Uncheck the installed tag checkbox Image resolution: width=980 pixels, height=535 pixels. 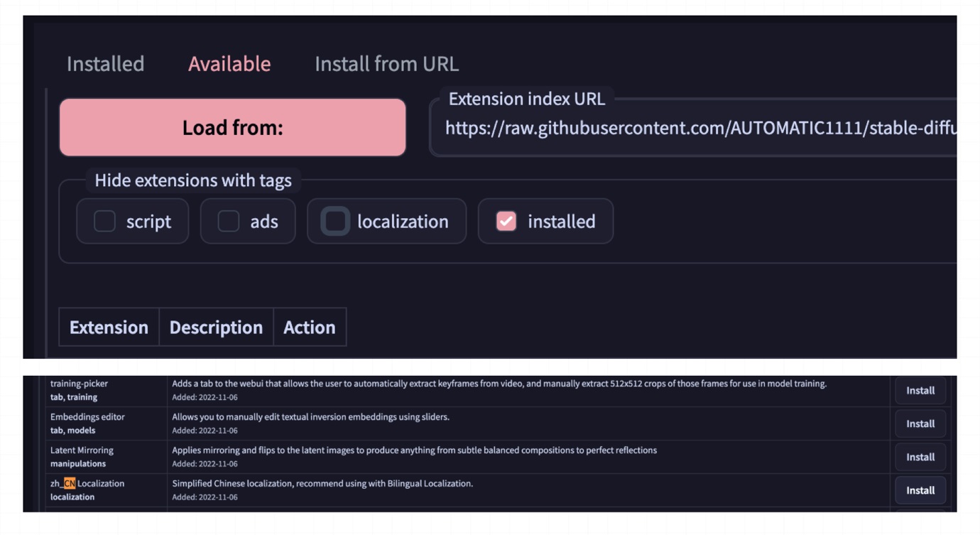506,222
